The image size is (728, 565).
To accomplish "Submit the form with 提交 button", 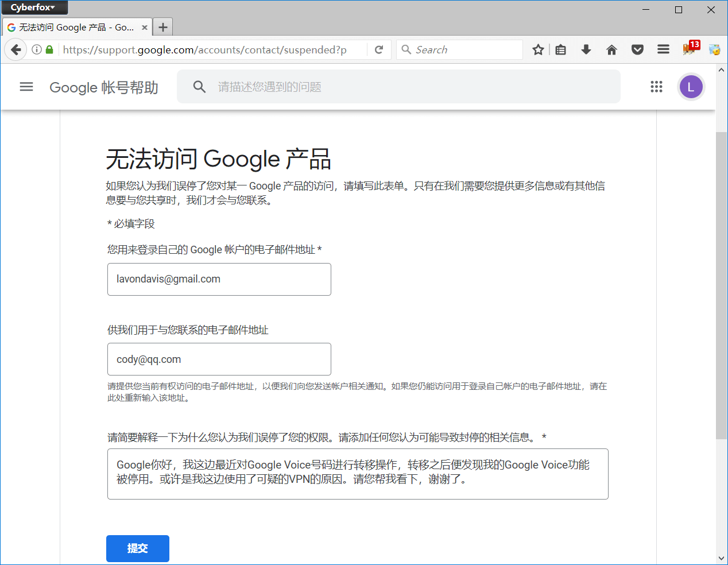I will tap(138, 548).
